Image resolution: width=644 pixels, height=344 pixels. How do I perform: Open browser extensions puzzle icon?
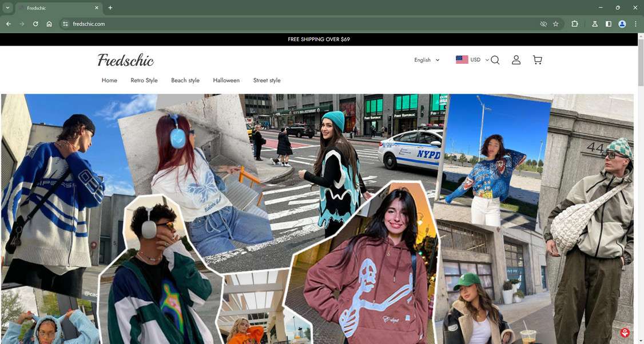coord(575,24)
